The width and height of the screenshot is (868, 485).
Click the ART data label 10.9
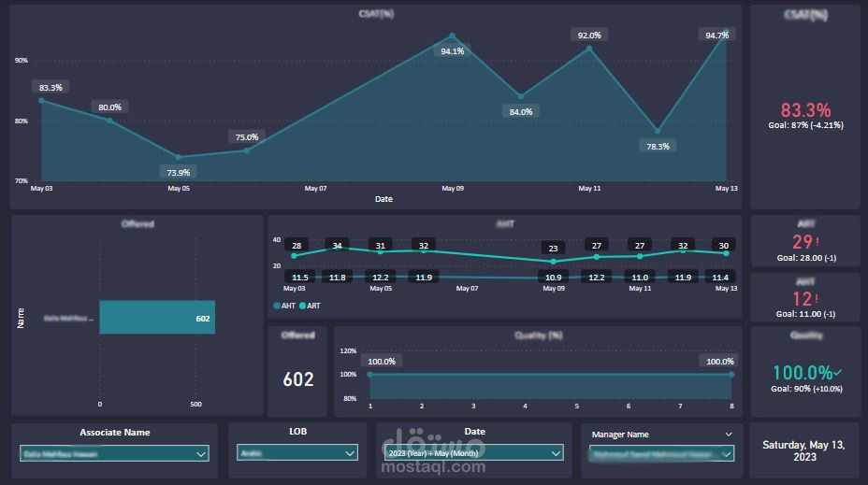tap(553, 278)
